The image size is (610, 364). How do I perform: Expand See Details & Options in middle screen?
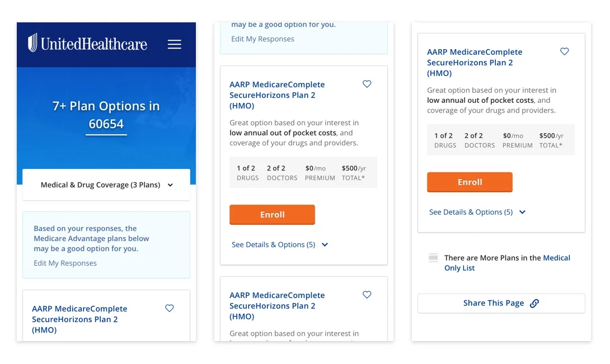coord(280,244)
